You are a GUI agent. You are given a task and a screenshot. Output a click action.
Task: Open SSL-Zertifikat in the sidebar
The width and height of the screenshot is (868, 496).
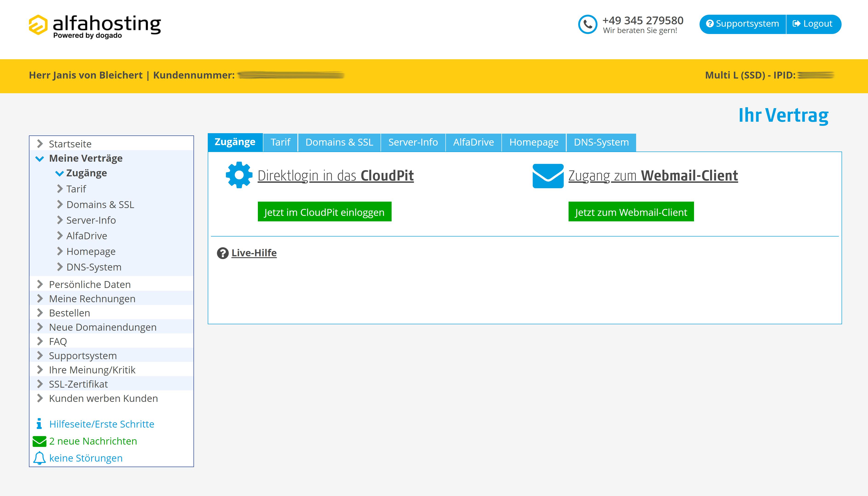(x=78, y=384)
